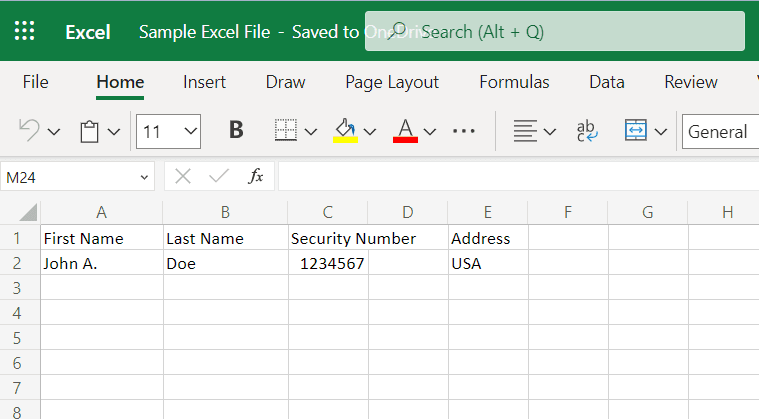Click the Paste clipboard icon

click(x=90, y=131)
